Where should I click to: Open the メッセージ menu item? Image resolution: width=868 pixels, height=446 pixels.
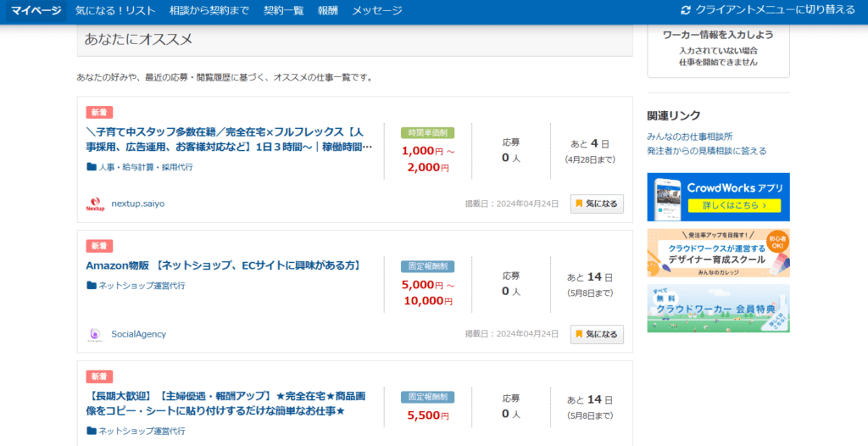[x=377, y=10]
